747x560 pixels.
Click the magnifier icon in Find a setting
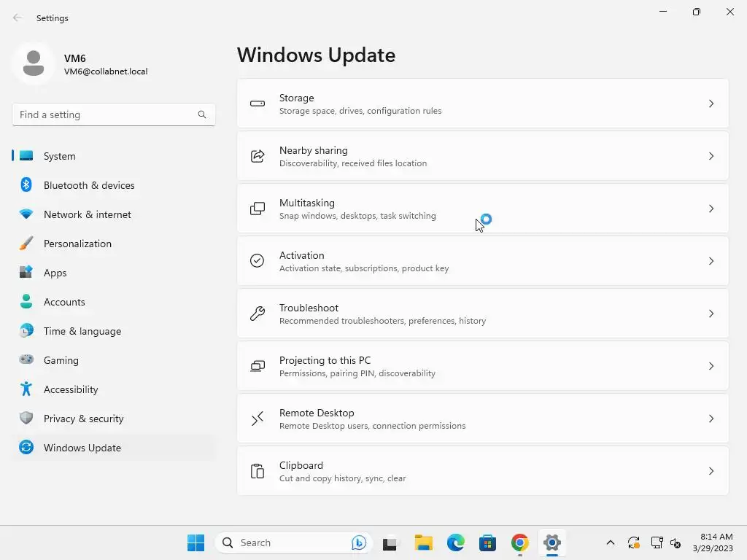(202, 114)
